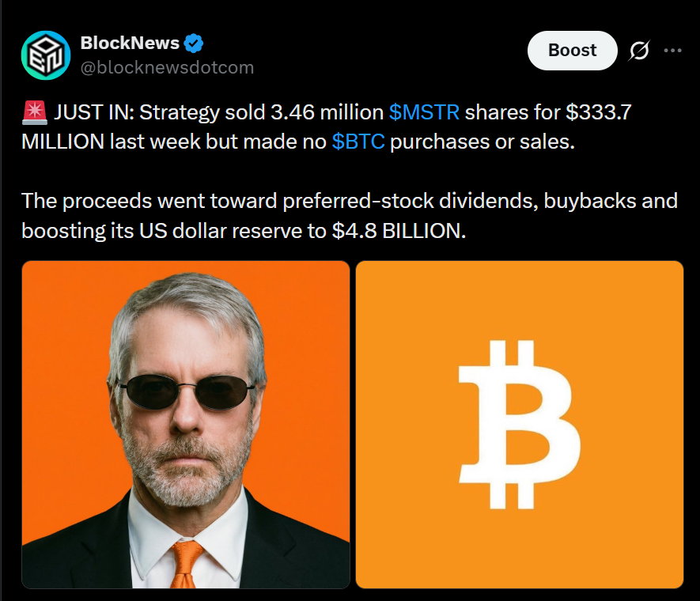Click the orange tie in the photo
The image size is (700, 601).
tap(186, 565)
